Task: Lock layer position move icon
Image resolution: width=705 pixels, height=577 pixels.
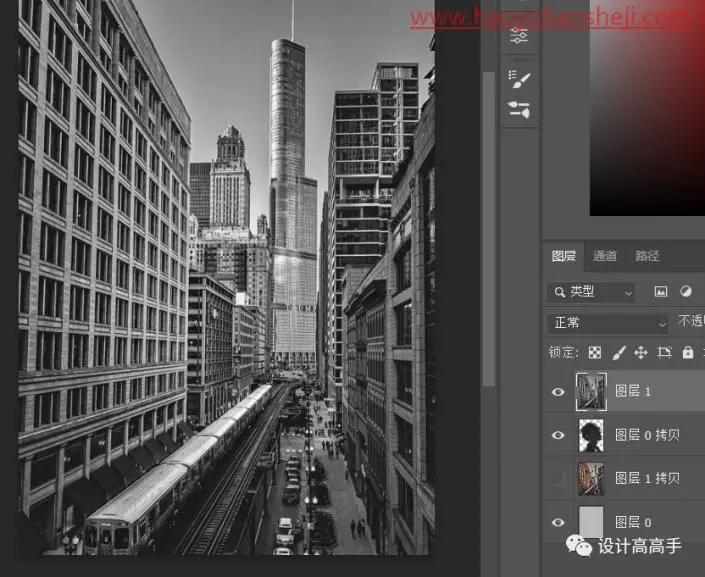Action: click(641, 353)
